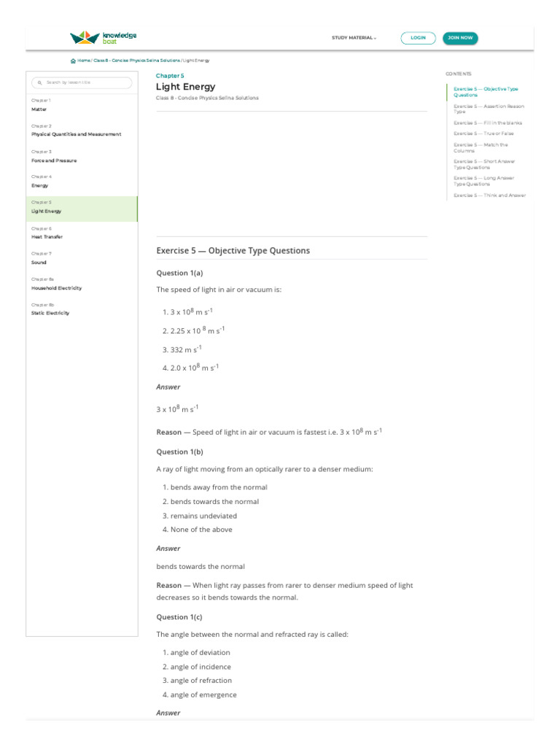Open Chapter 6 Heat Transfer
This screenshot has height=747, width=560.
(x=47, y=236)
